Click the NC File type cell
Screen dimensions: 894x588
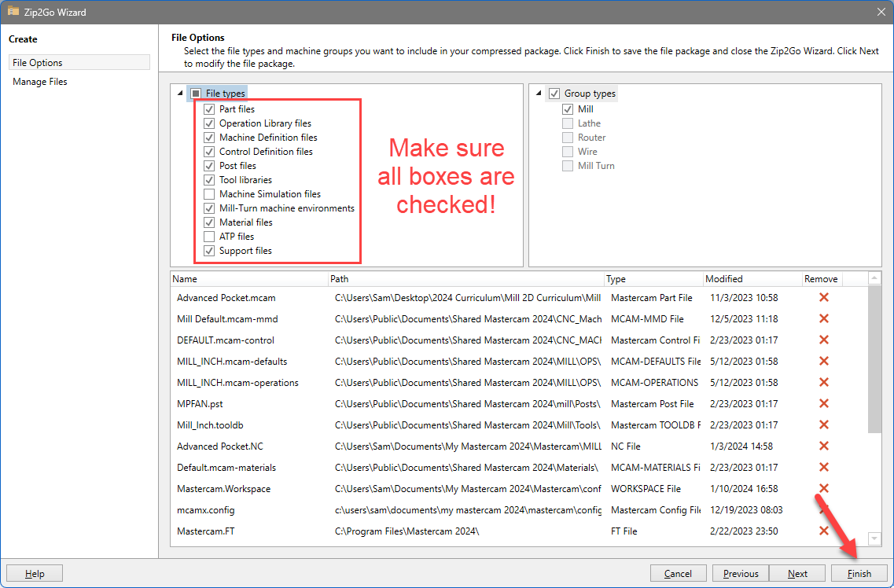coord(625,447)
